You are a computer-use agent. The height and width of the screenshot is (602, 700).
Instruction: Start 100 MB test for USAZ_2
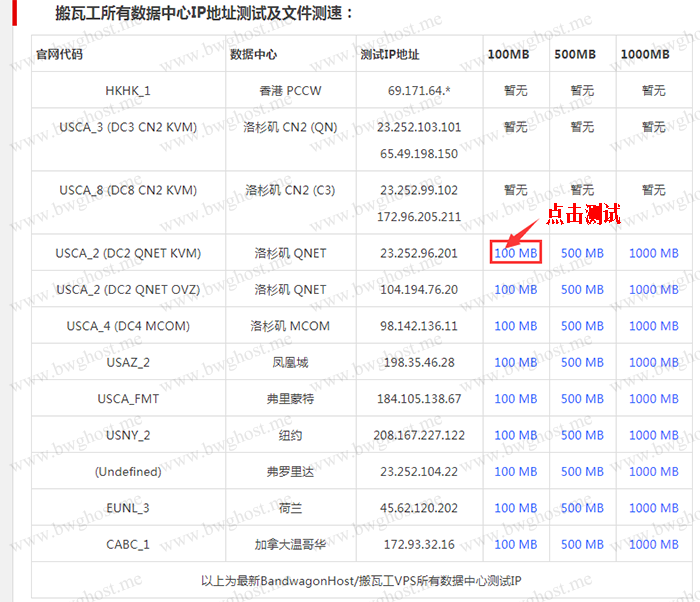[516, 362]
